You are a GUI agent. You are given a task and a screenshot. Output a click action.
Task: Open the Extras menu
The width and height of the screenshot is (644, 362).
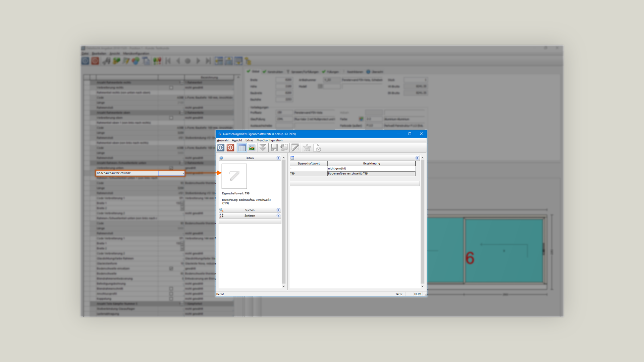[x=249, y=140]
